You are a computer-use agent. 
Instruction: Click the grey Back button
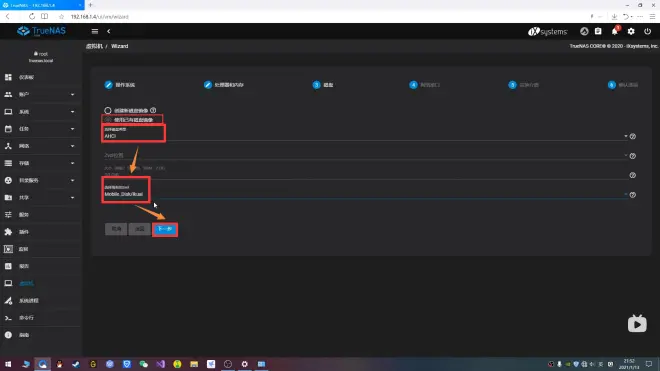pyautogui.click(x=140, y=229)
